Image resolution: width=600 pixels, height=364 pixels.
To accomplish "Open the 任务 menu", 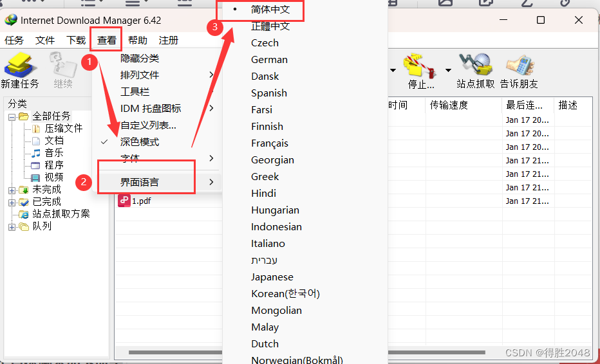I will (x=14, y=40).
